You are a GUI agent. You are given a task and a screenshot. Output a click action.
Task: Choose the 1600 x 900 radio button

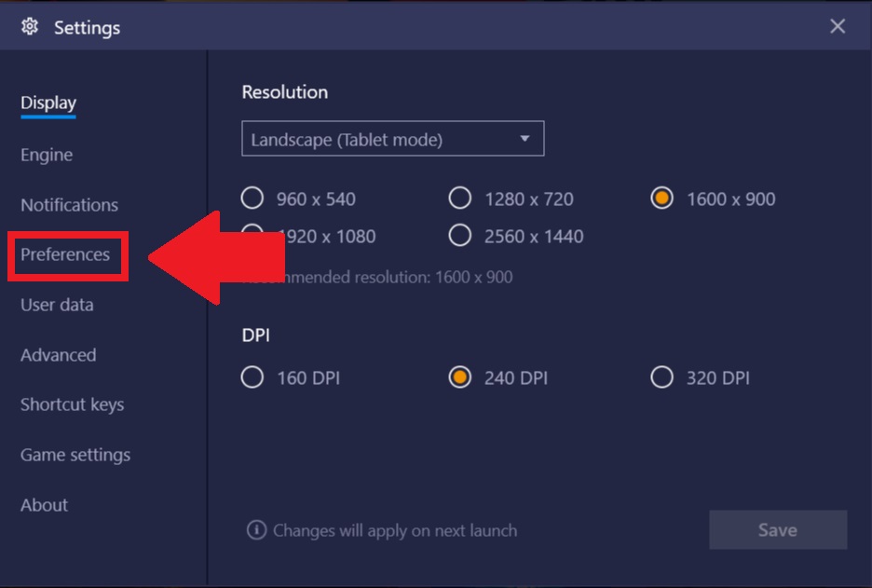click(x=661, y=198)
